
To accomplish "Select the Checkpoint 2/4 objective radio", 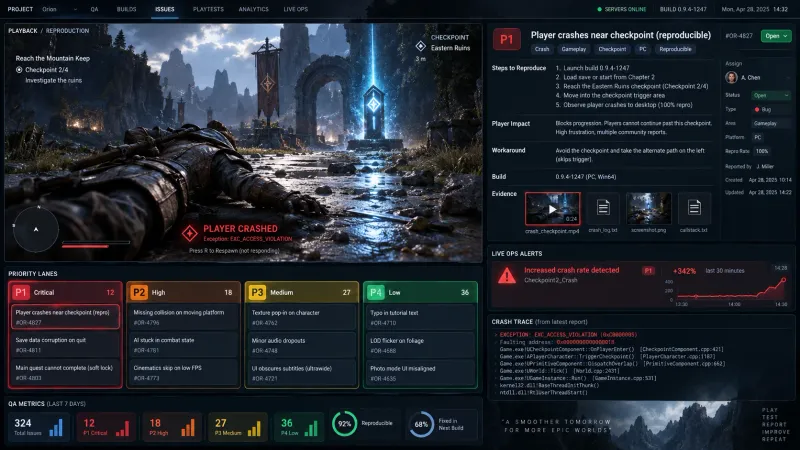I will click(19, 70).
